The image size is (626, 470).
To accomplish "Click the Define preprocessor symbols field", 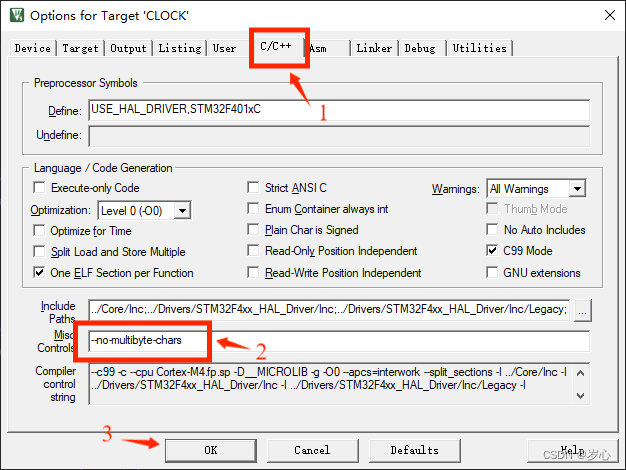I will [x=339, y=110].
